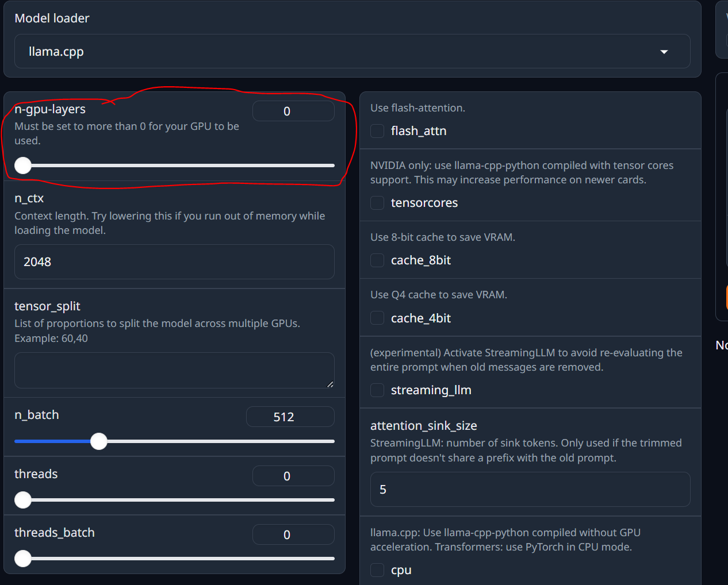Click the Model loader dropdown arrow
The height and width of the screenshot is (585, 728).
(x=664, y=52)
